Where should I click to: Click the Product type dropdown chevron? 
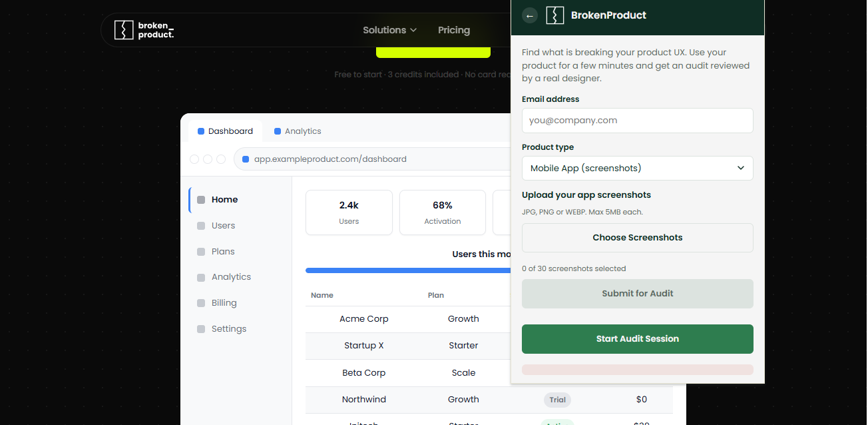click(x=741, y=168)
